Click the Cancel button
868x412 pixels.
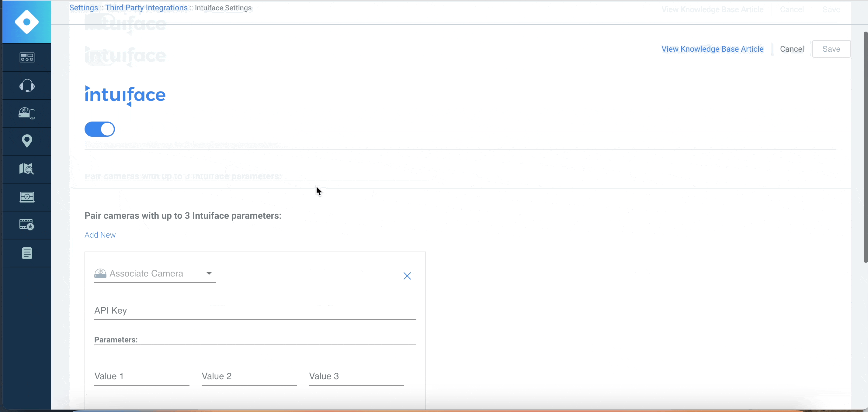[x=792, y=49]
